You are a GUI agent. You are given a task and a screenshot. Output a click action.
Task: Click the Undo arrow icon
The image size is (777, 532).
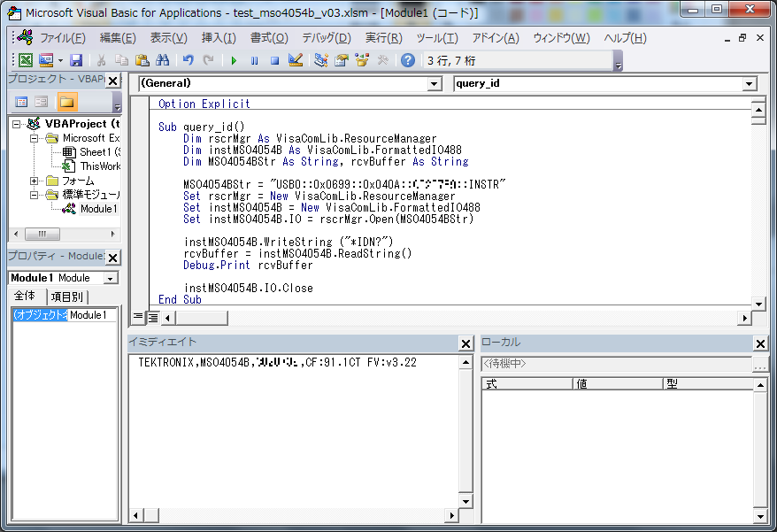(188, 60)
